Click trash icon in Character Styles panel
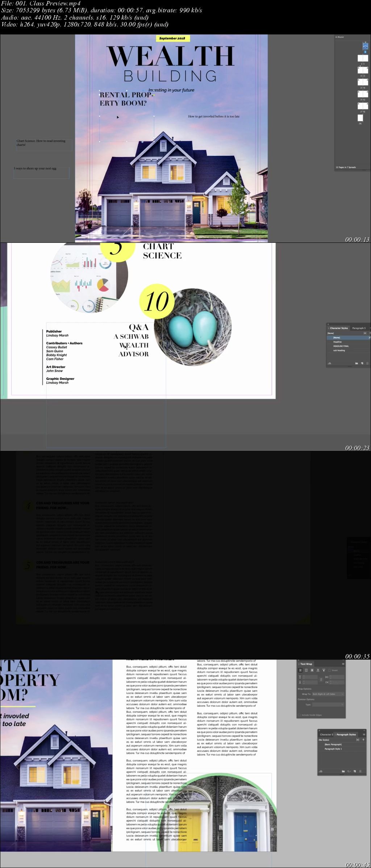The height and width of the screenshot is (868, 371). click(x=367, y=363)
